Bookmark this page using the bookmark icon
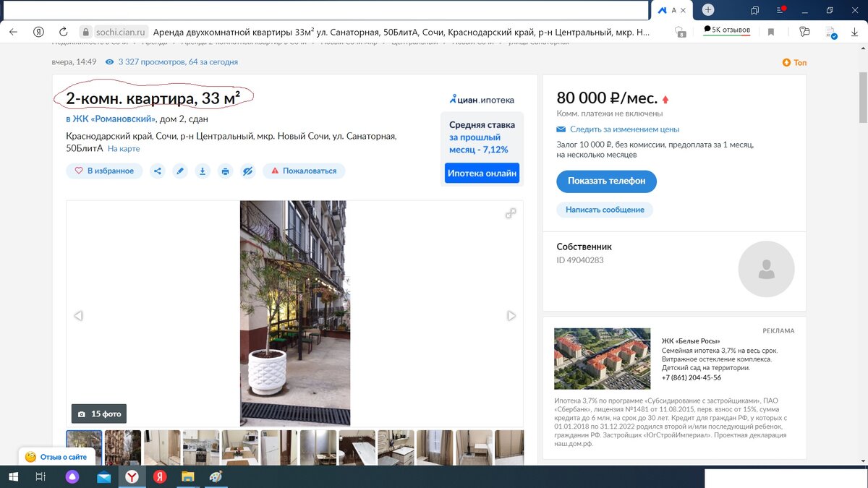The width and height of the screenshot is (868, 488). coord(771,32)
